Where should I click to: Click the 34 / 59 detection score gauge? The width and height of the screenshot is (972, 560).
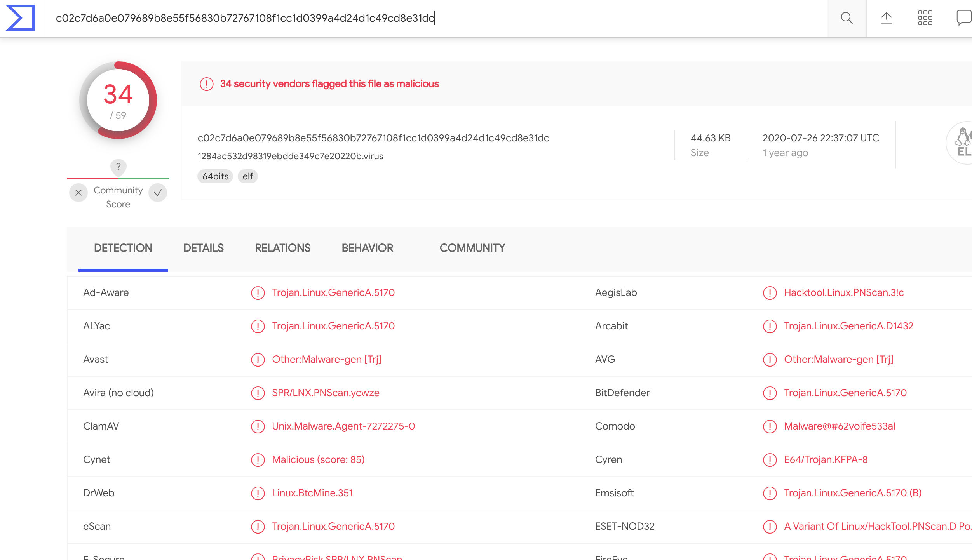[x=118, y=100]
